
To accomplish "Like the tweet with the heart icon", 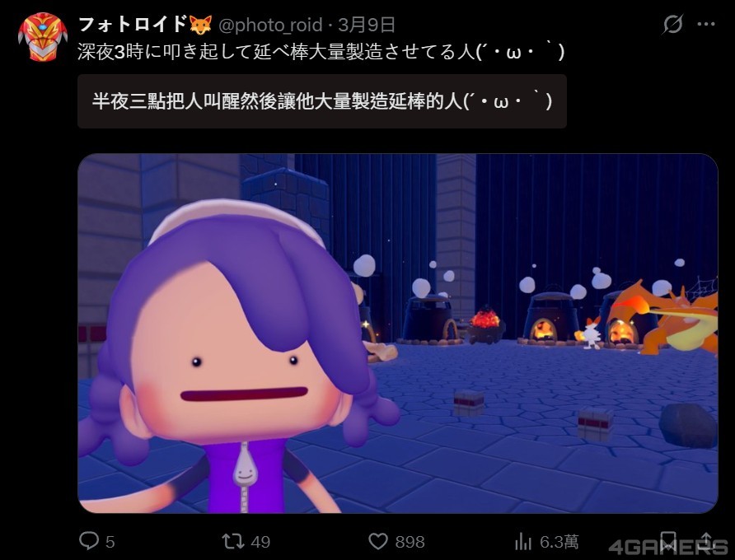I will (x=378, y=541).
